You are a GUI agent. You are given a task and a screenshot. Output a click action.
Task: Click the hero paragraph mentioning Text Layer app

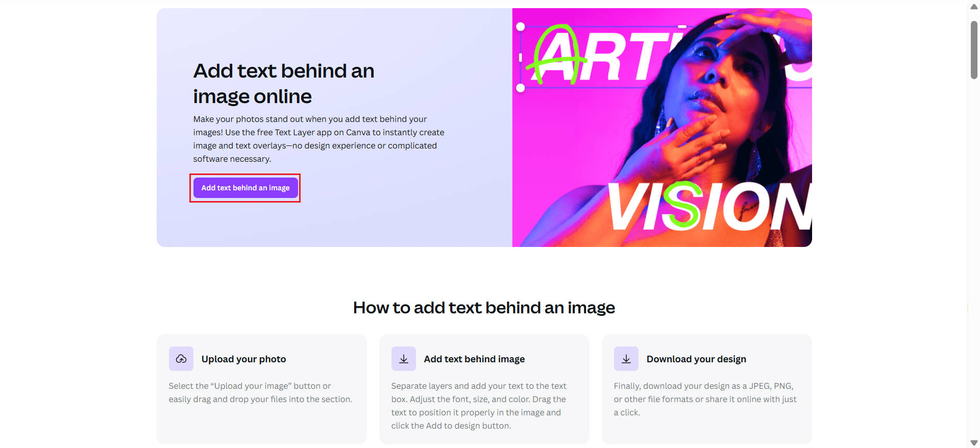point(318,139)
